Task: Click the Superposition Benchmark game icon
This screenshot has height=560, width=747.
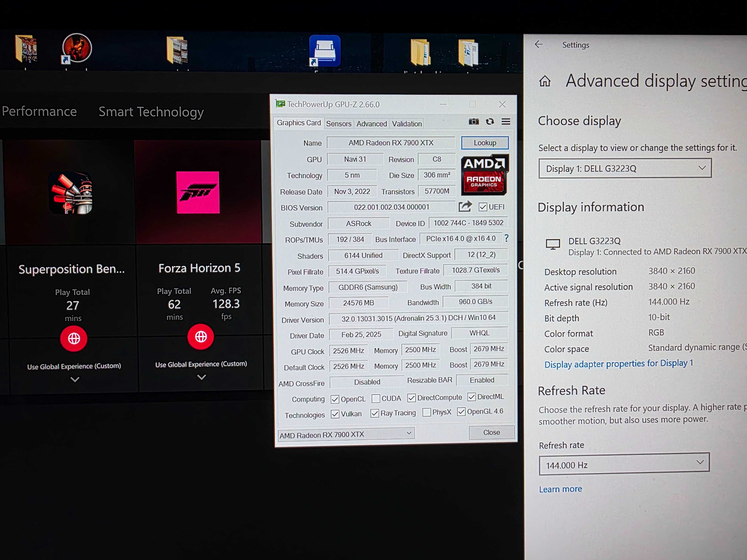Action: pyautogui.click(x=71, y=193)
